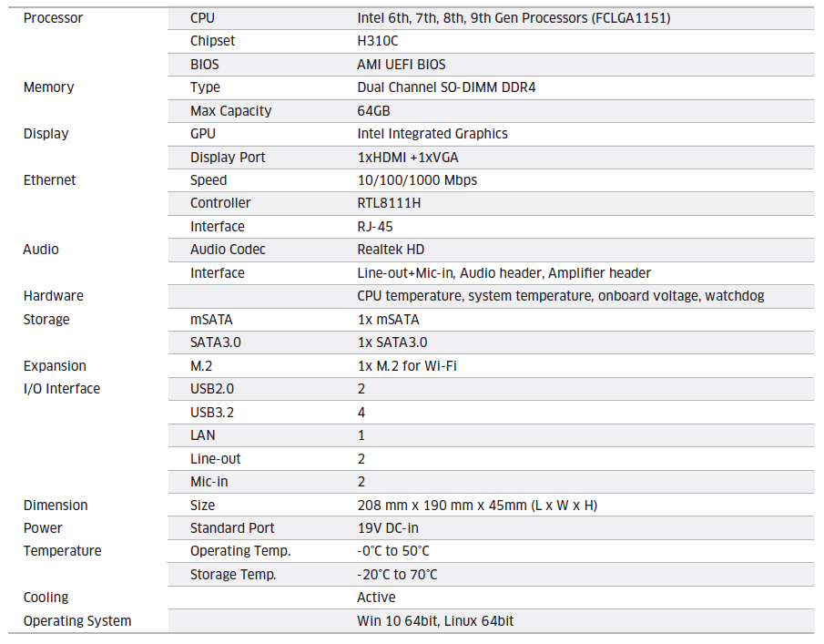824x644 pixels.
Task: Select the Active cooling value
Action: (376, 598)
